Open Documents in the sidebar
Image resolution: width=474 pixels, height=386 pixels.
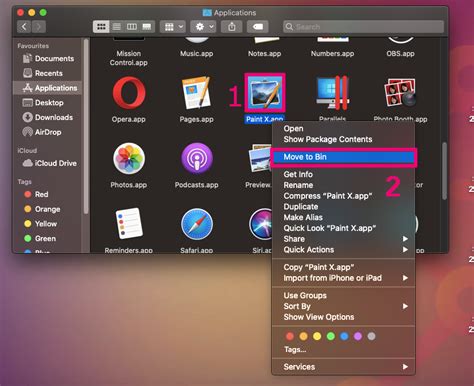tap(48, 59)
